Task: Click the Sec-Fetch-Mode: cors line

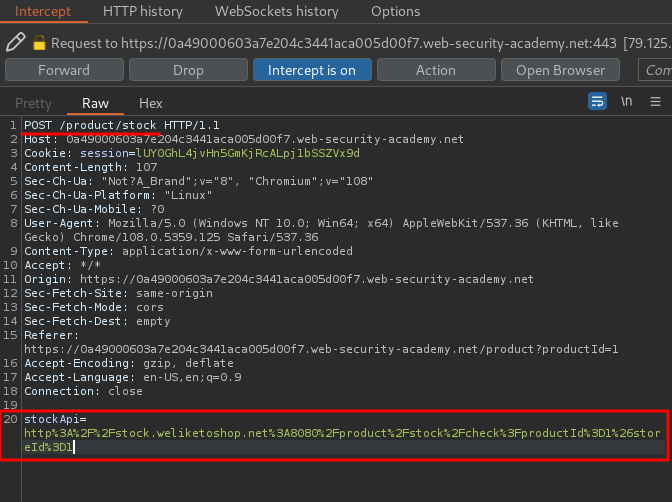Action: tap(94, 307)
